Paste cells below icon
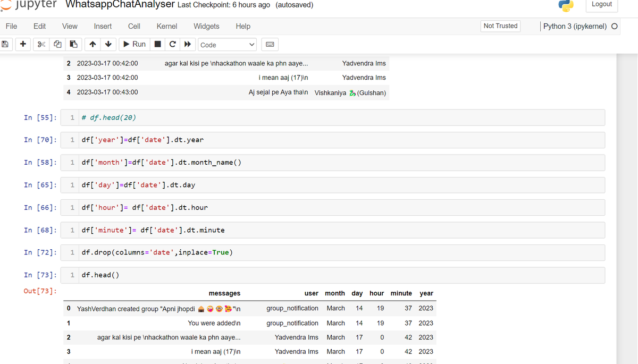This screenshot has width=638, height=364. 74,45
